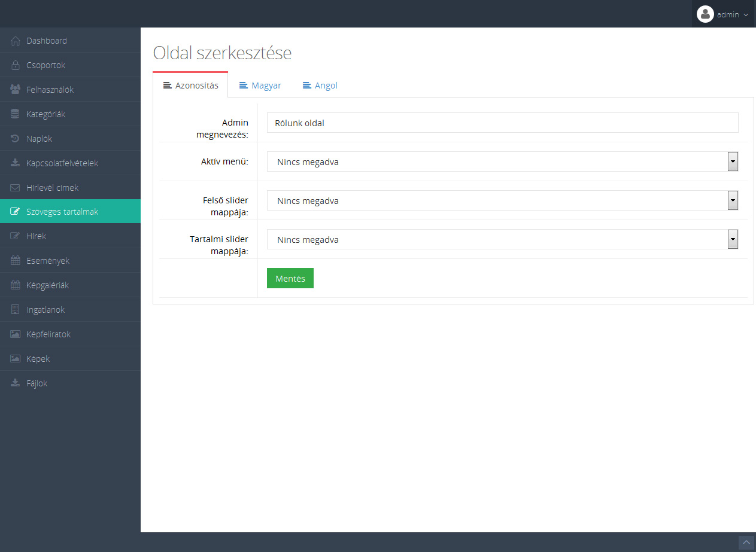Open the Tartalmi slider mappája dropdown

point(502,239)
